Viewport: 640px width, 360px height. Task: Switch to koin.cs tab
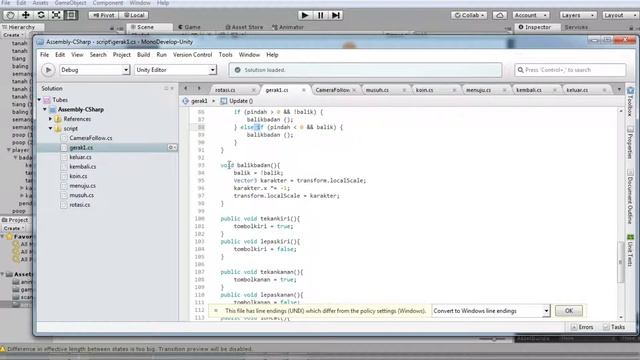[x=425, y=90]
